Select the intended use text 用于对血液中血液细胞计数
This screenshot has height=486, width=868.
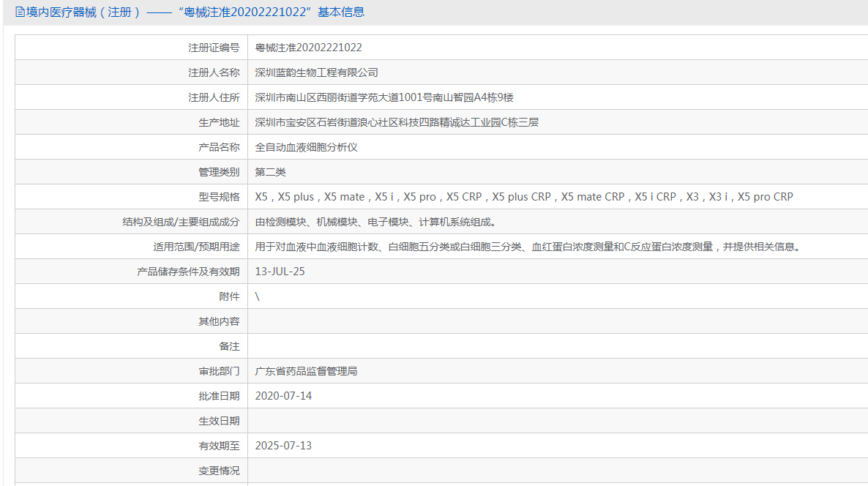click(316, 247)
